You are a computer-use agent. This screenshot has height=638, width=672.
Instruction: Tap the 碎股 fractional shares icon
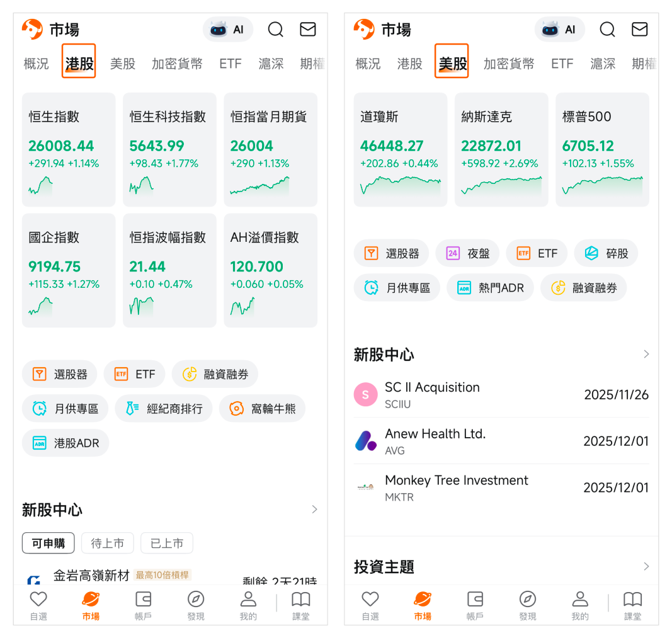pos(606,253)
